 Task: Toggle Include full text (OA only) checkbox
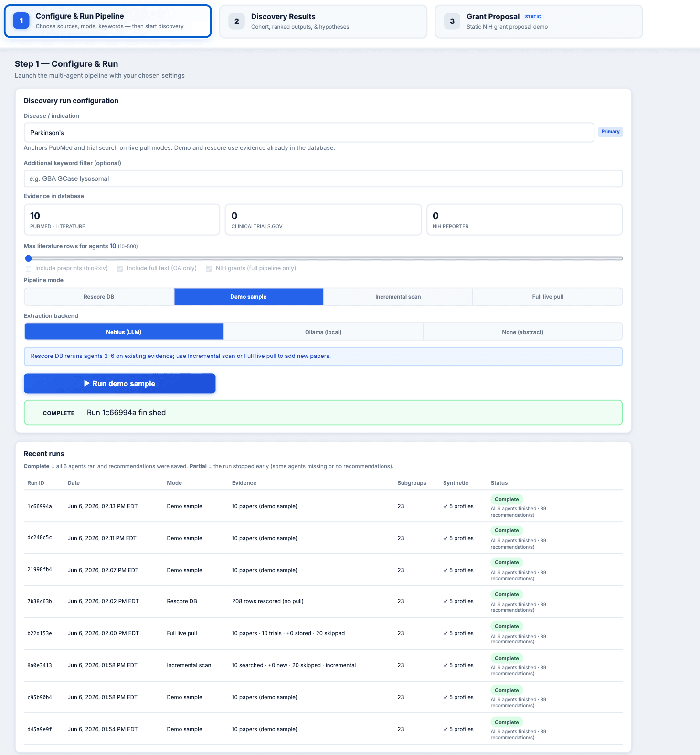[x=120, y=269]
